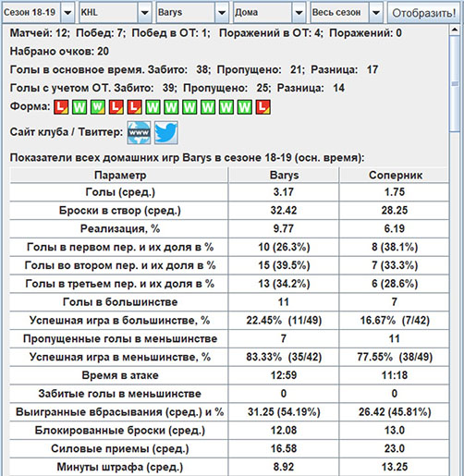Screen dimensions: 464x476
Task: Select the Броски в створ (сред.) row
Action: tap(229, 211)
